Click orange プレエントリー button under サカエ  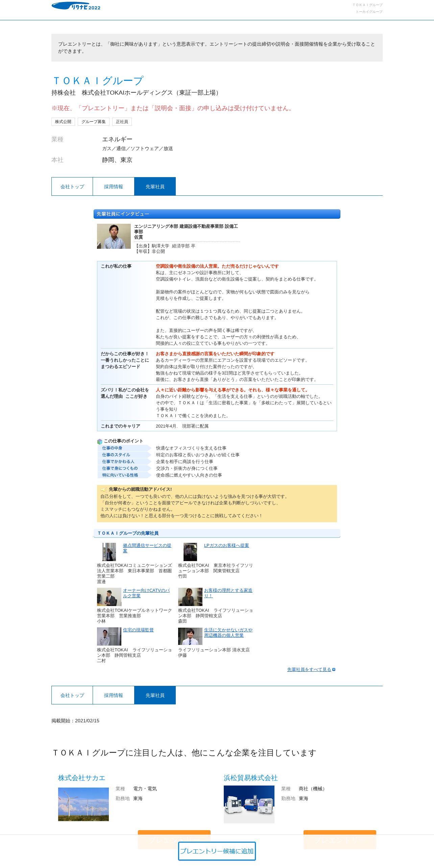coord(174,840)
